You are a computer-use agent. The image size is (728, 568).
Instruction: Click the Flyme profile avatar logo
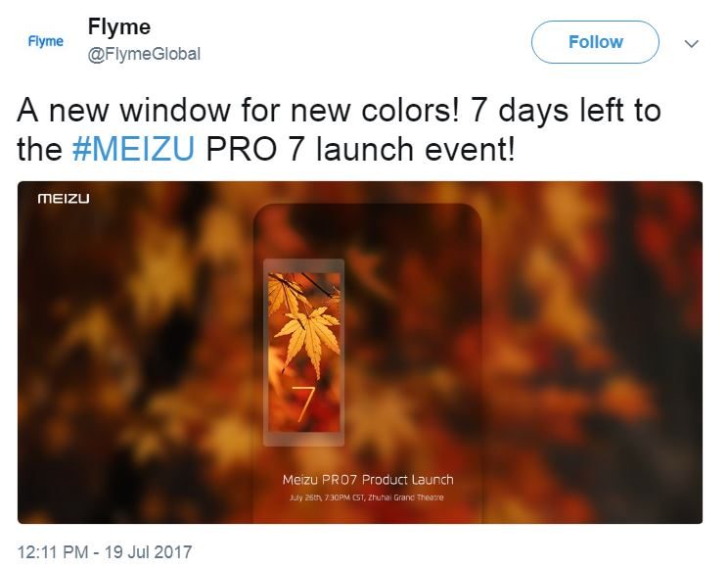pos(45,41)
